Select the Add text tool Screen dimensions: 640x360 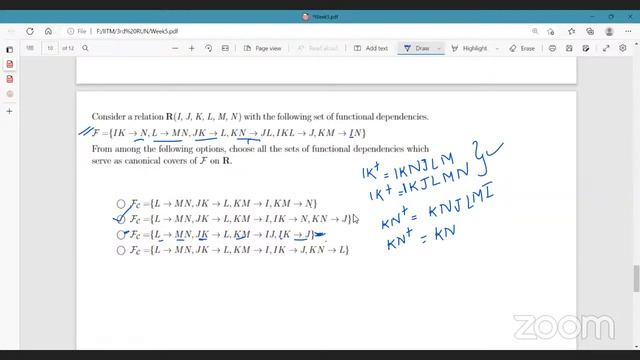(x=371, y=48)
